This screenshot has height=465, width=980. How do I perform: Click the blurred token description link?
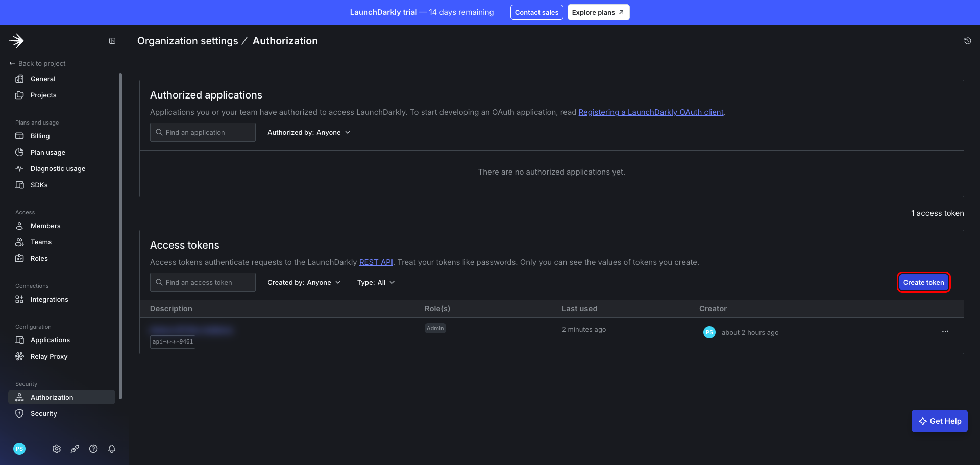192,330
